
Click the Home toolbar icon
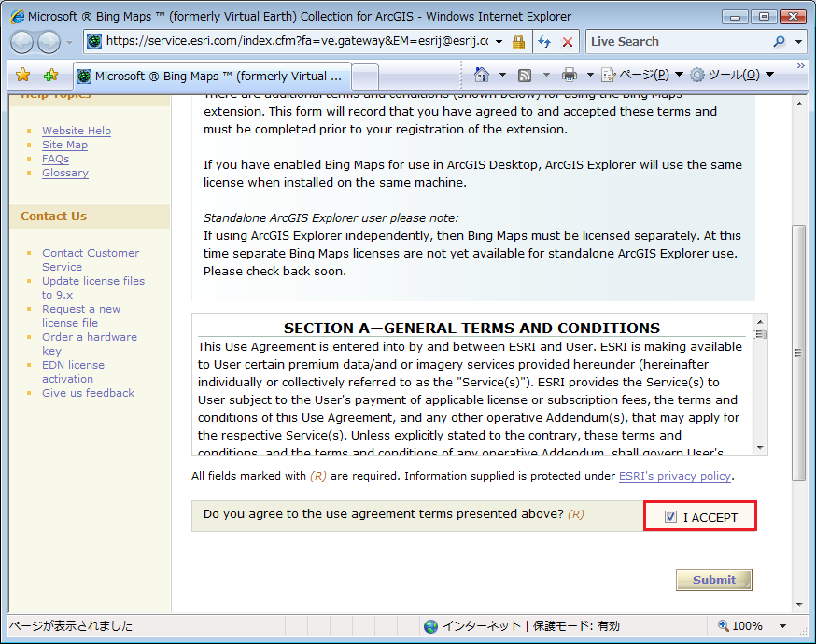482,75
